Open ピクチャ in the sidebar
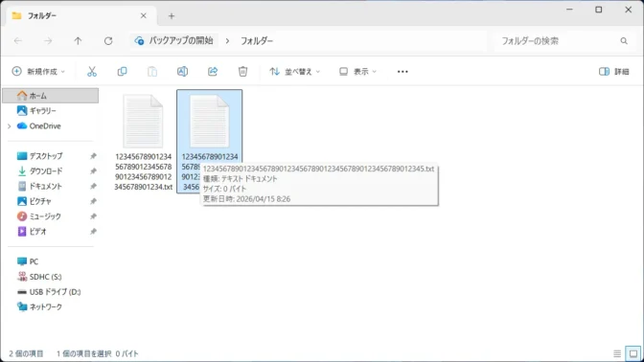 click(34, 201)
